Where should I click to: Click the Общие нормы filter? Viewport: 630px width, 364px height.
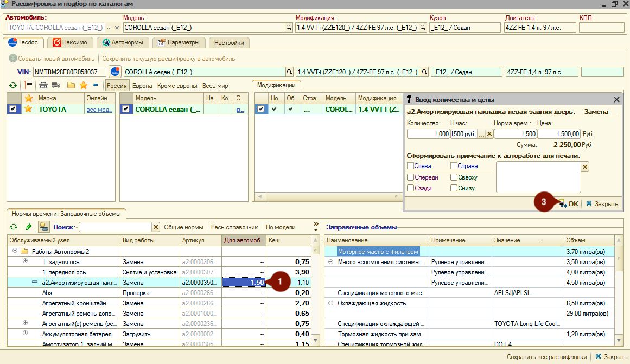pos(183,227)
